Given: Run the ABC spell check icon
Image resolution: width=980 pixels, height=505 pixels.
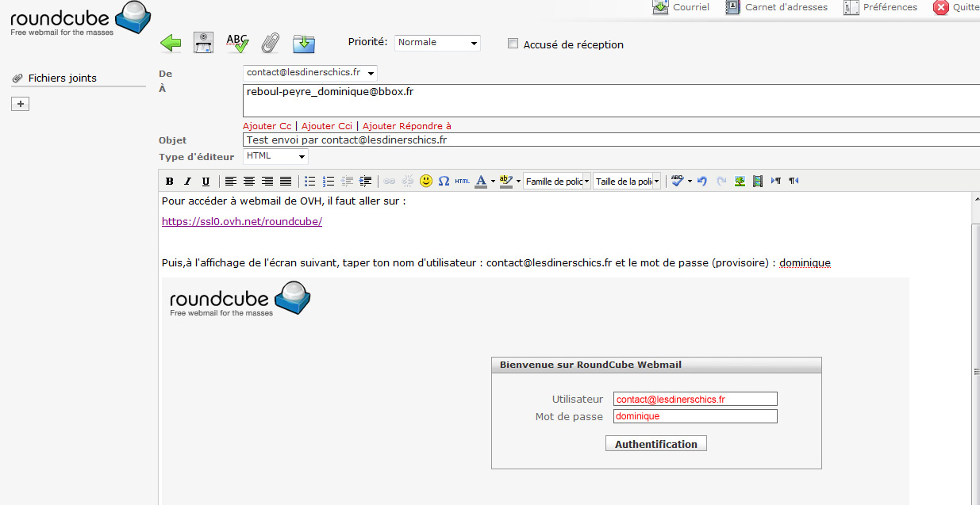Looking at the screenshot, I should coord(237,43).
